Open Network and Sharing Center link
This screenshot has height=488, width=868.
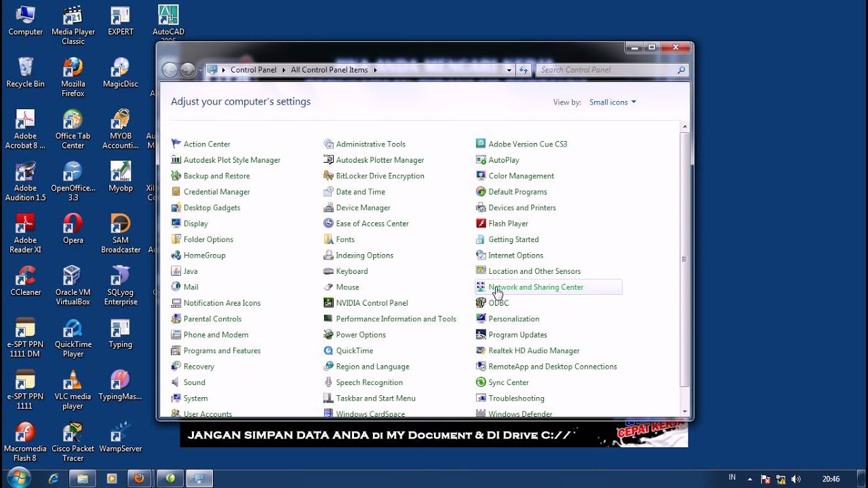[536, 287]
